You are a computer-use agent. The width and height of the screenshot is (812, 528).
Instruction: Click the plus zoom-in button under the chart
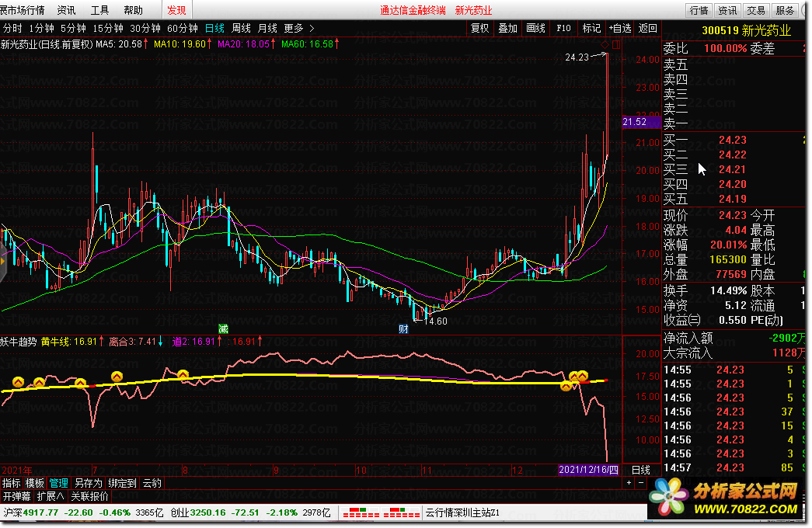click(629, 482)
